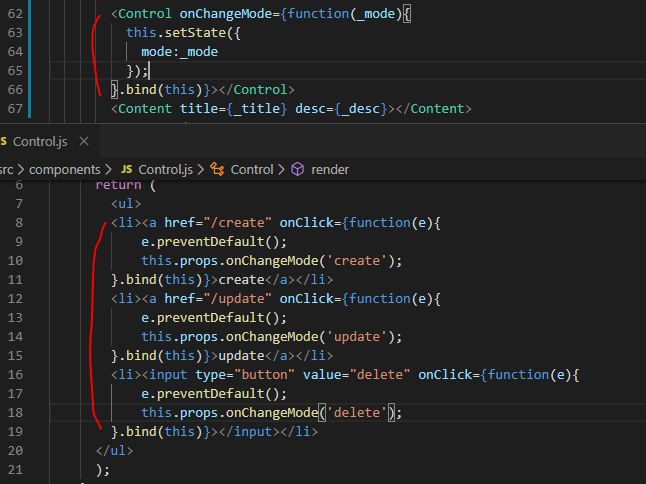
Task: Expand chevron after Control.js breadcrumb
Action: (201, 169)
